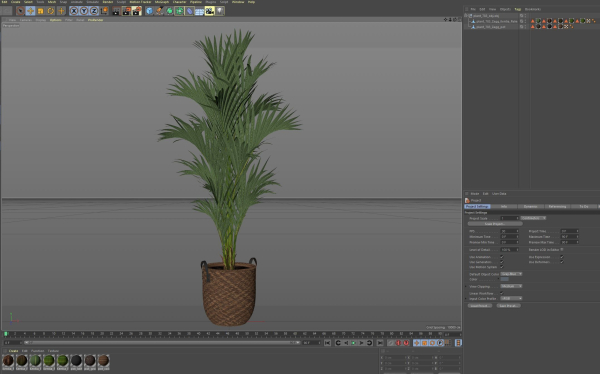Open Material Manager Create menu

(x=13, y=351)
